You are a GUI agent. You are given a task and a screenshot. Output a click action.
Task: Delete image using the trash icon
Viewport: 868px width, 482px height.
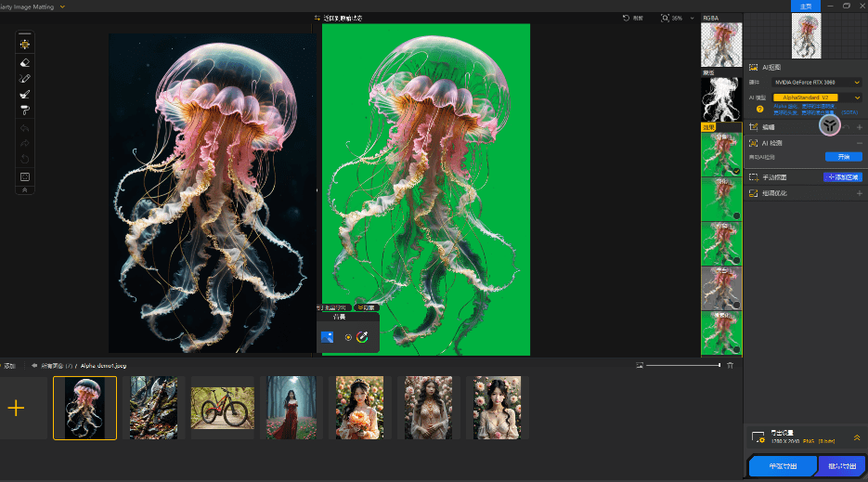click(731, 366)
